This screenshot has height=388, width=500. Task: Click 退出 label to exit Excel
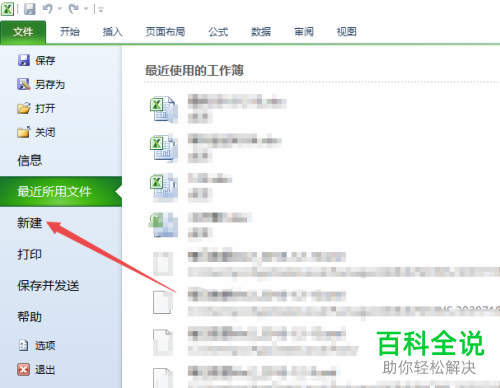[x=45, y=369]
